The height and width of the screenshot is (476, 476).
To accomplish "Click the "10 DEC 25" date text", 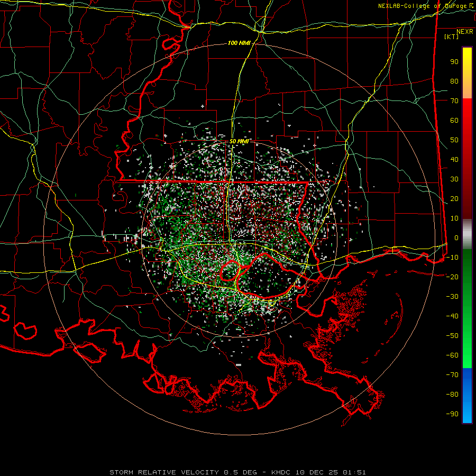I will click(317, 472).
